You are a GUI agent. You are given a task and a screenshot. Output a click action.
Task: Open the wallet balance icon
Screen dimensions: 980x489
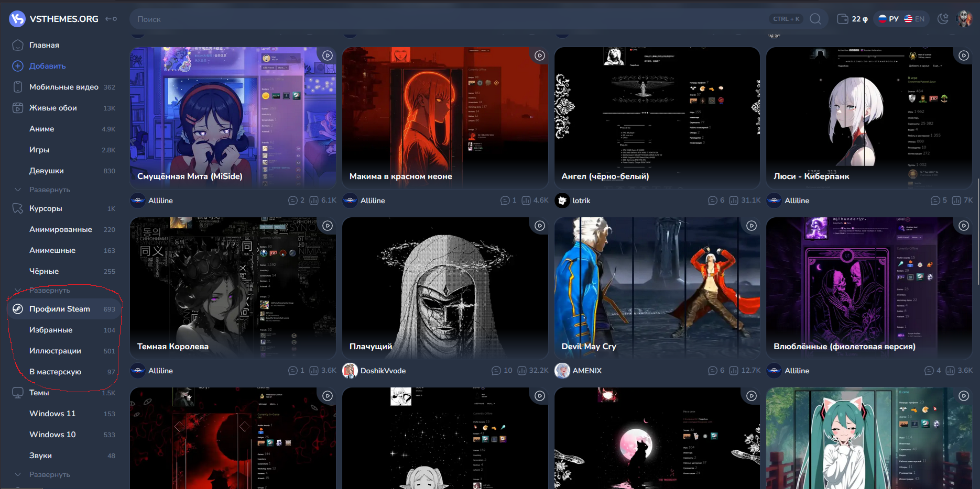click(843, 19)
